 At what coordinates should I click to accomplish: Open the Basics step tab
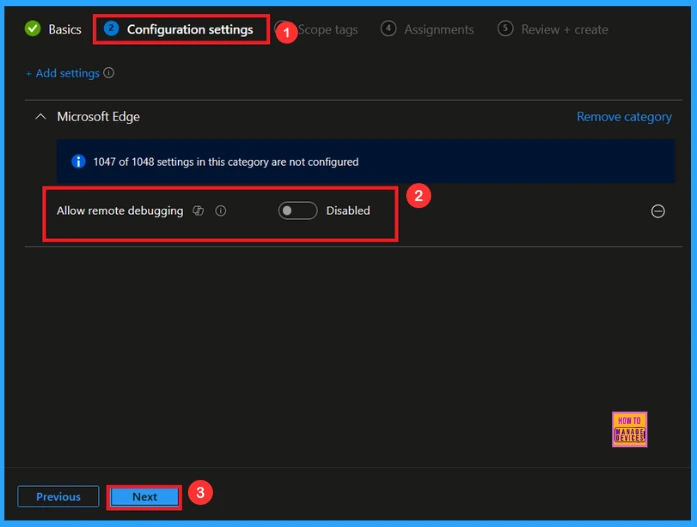pyautogui.click(x=53, y=29)
